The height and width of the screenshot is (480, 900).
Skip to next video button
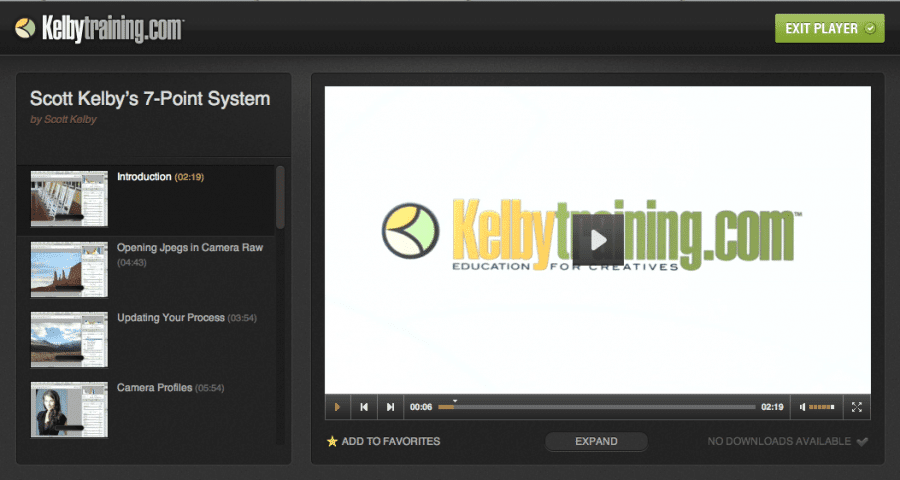[390, 407]
